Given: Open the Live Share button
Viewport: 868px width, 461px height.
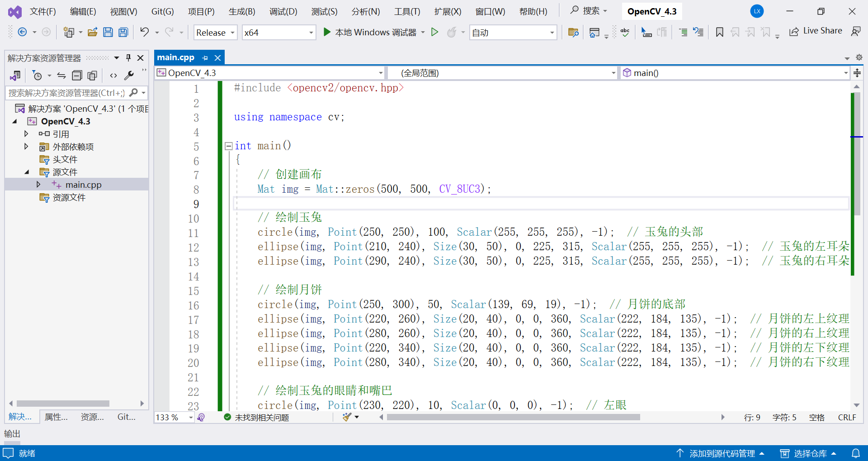Looking at the screenshot, I should [816, 31].
